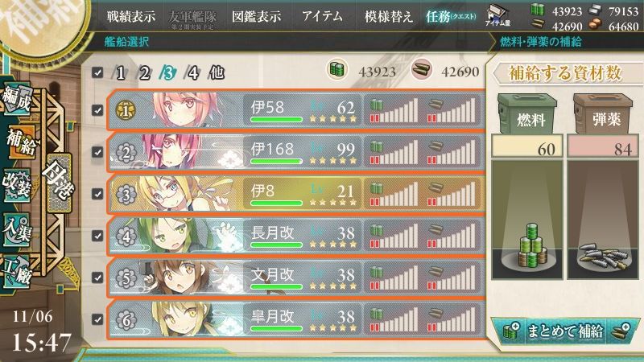The height and width of the screenshot is (362, 644).
Task: Select the 長月改 ship row
Action: click(295, 235)
